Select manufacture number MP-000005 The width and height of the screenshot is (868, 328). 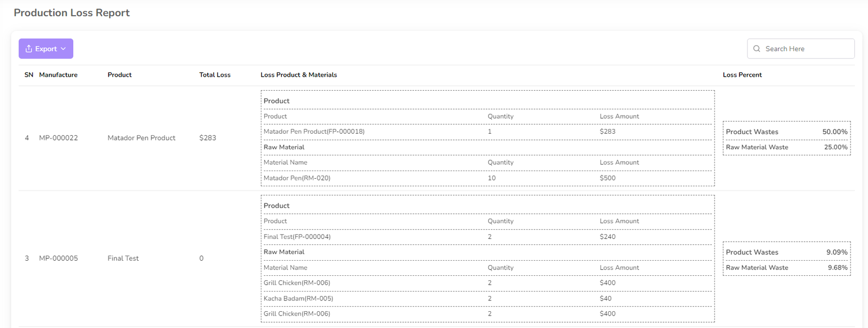click(x=59, y=258)
